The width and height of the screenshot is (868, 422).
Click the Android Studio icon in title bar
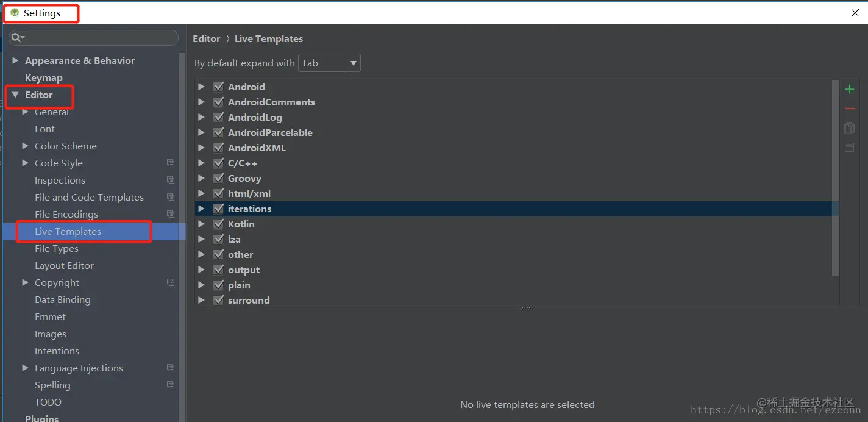point(15,13)
